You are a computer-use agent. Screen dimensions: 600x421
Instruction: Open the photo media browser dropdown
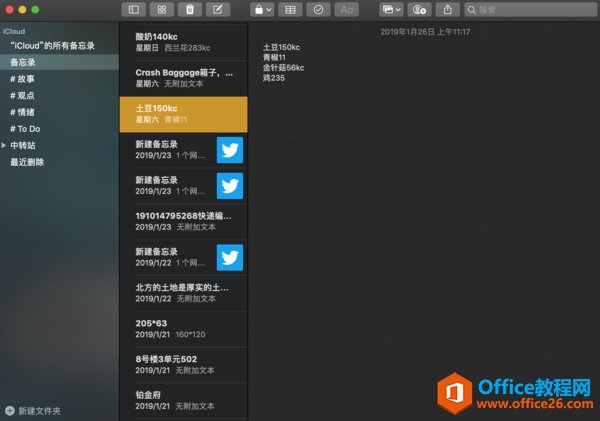(391, 10)
